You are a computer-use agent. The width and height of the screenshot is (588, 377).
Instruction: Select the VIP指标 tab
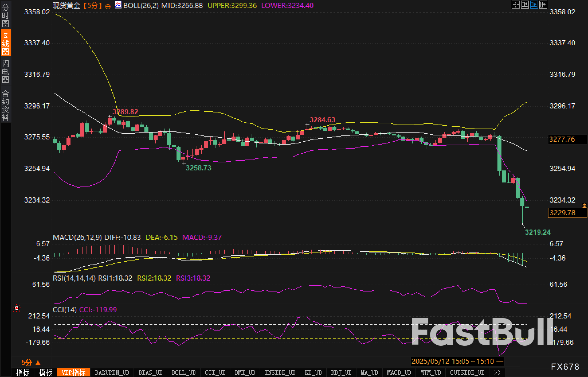(74, 372)
